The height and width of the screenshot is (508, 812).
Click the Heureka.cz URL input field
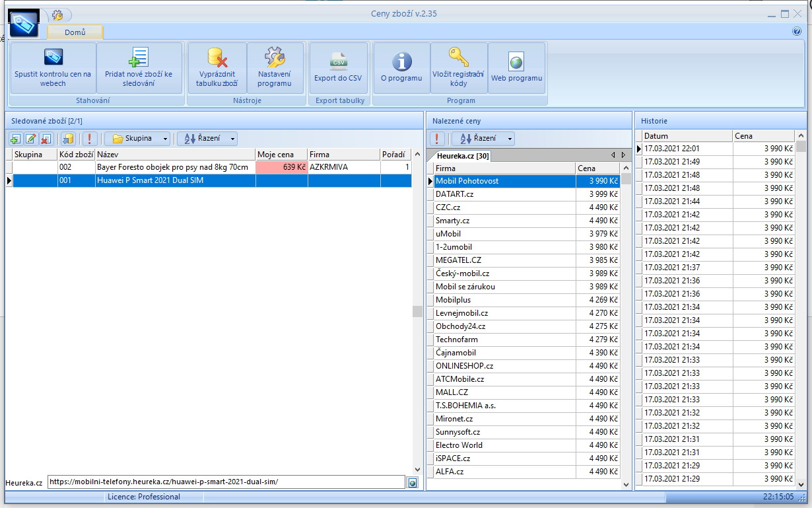click(226, 482)
